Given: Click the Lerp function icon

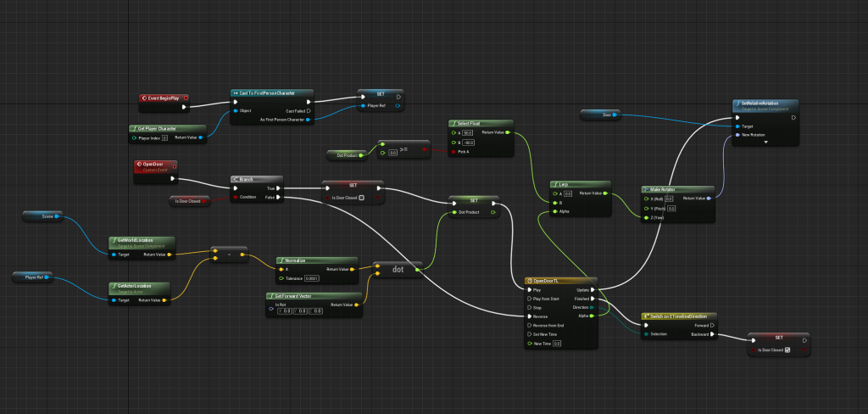Looking at the screenshot, I should (x=554, y=183).
